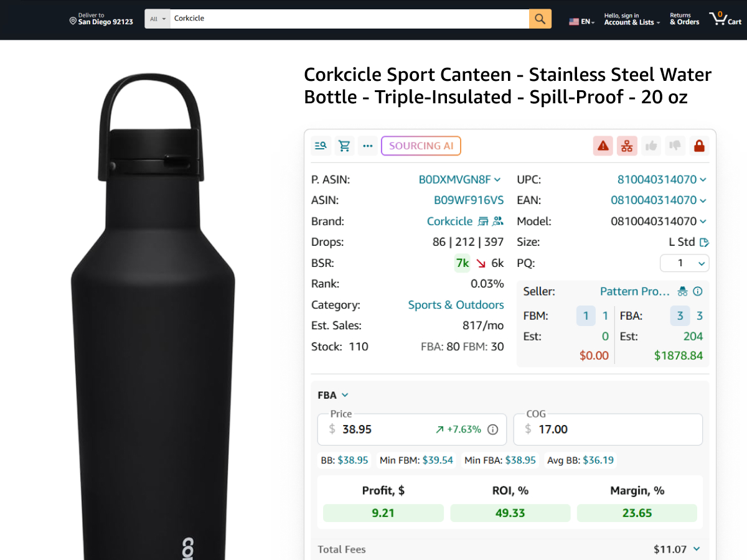The height and width of the screenshot is (560, 747).
Task: Click the SOURCING AI button
Action: 421,146
